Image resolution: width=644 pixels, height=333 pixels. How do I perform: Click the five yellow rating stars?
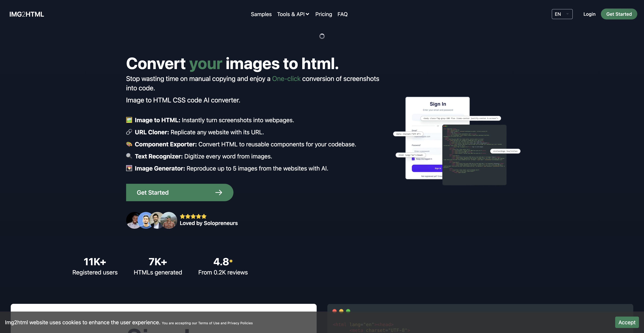[x=193, y=216]
